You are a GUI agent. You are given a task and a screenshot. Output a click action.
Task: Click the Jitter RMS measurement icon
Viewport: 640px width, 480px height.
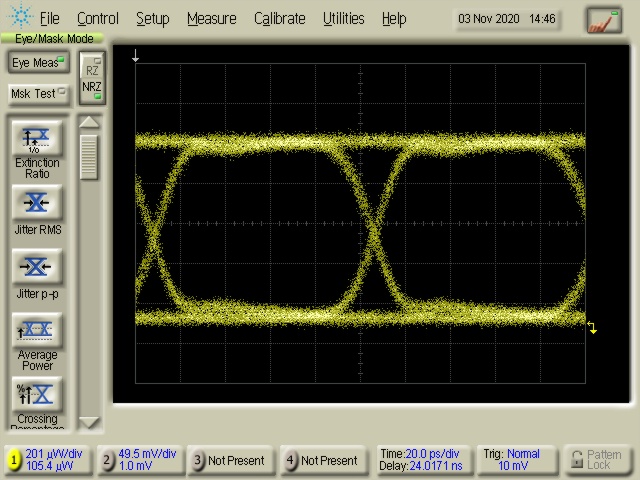37,203
